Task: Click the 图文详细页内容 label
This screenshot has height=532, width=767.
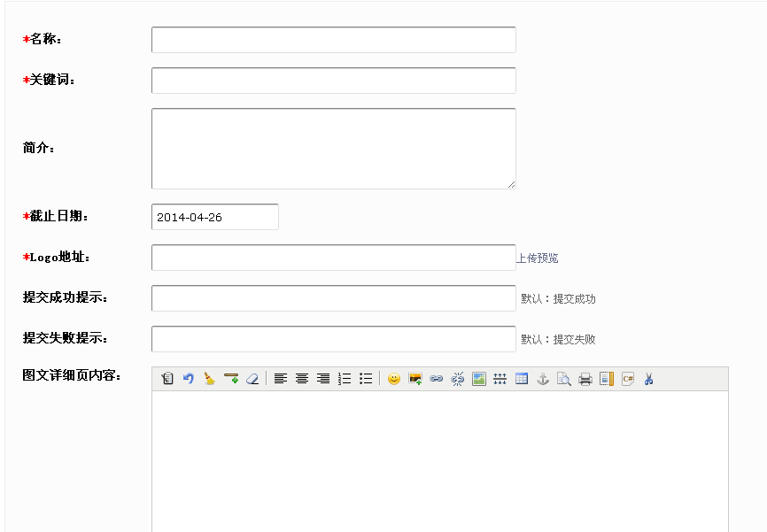Action: [72, 375]
